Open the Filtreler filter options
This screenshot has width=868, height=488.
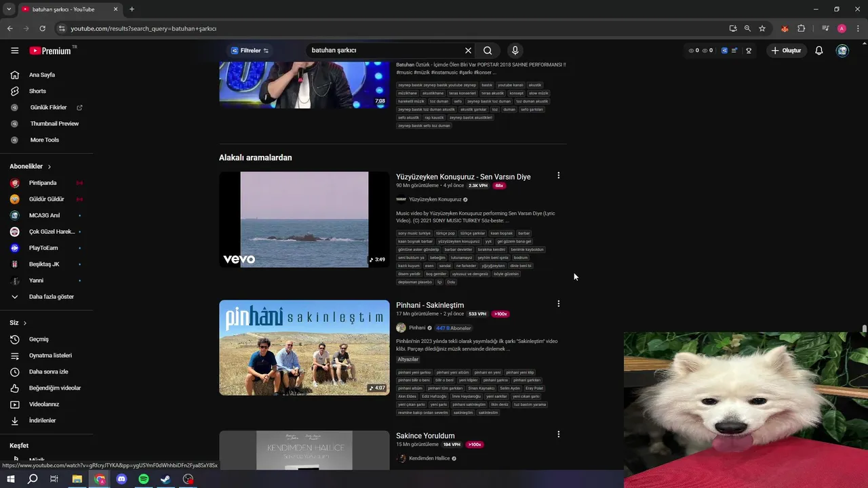(x=250, y=51)
